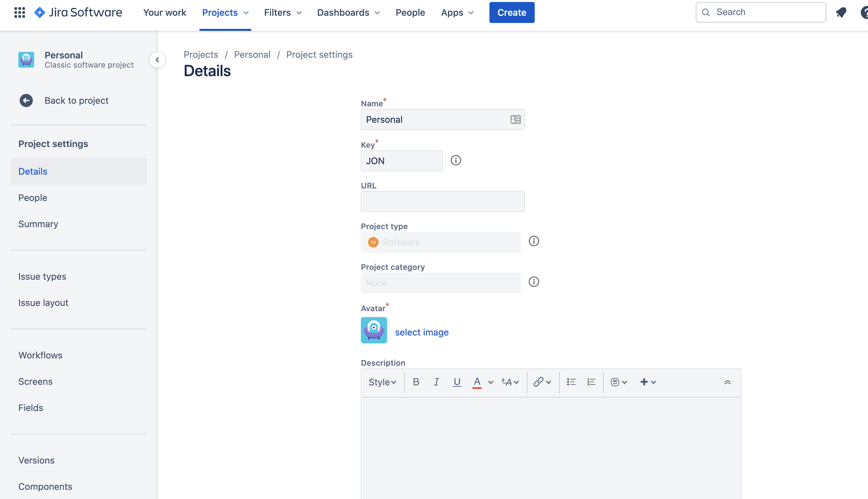Click the Personal breadcrumb link
The image size is (868, 499).
pyautogui.click(x=252, y=54)
